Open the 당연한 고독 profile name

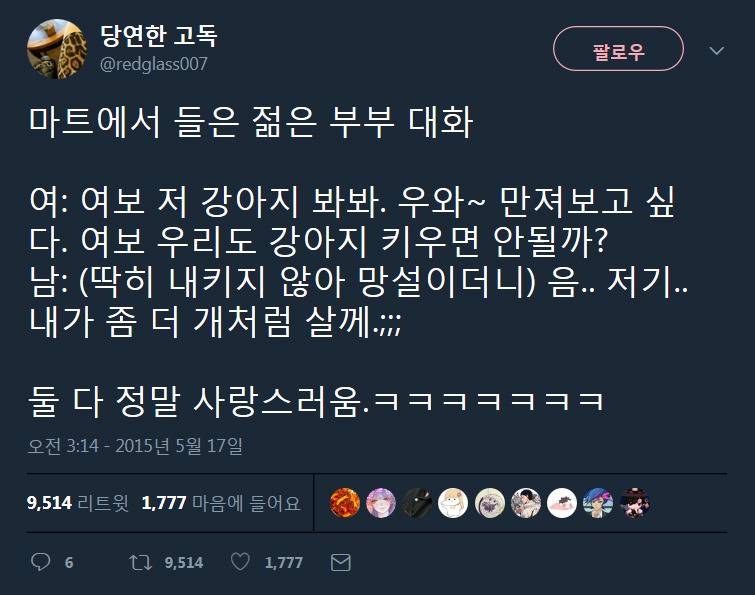point(159,35)
